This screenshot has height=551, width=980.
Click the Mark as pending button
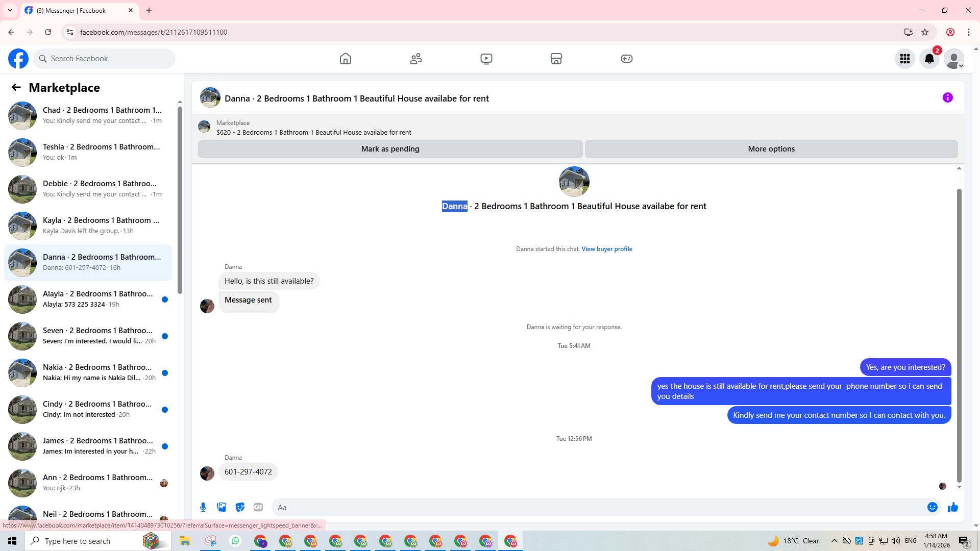click(390, 149)
